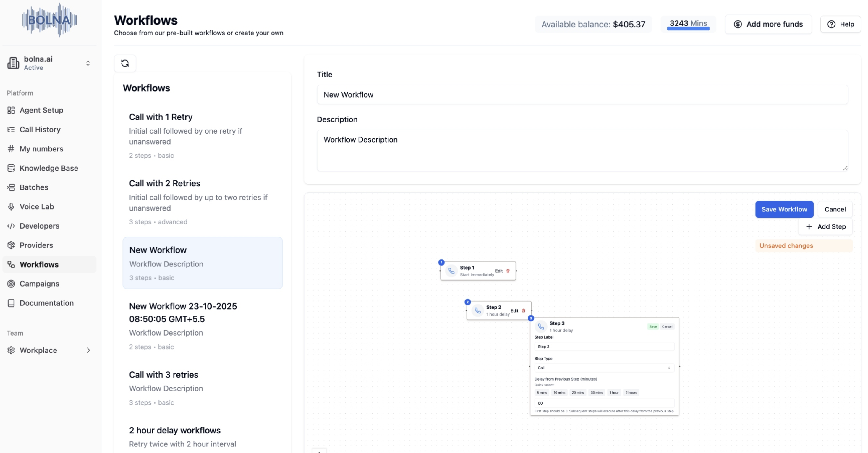
Task: Click the Save Workflow button
Action: click(784, 209)
